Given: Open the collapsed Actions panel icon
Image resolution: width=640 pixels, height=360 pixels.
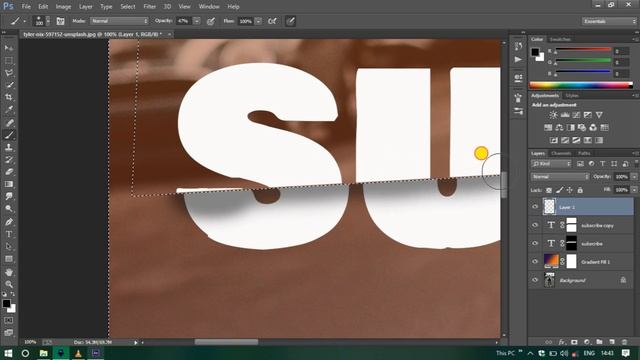Looking at the screenshot, I should tap(518, 60).
